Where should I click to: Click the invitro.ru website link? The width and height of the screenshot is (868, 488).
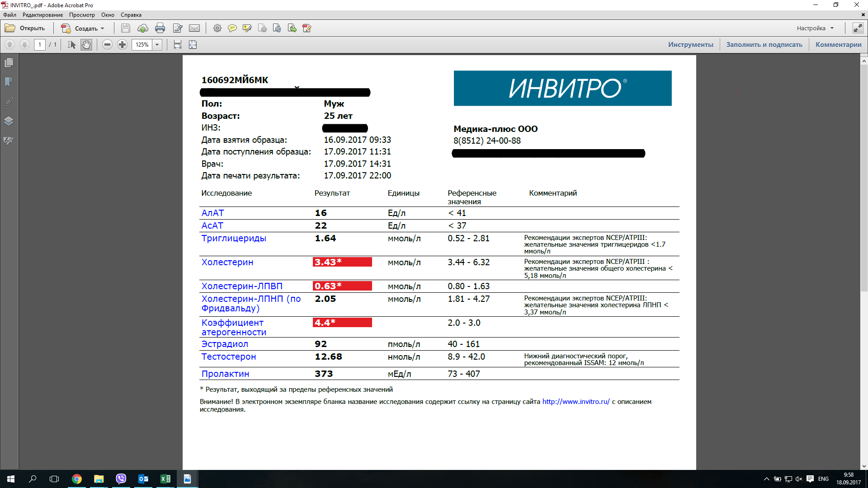pos(576,402)
